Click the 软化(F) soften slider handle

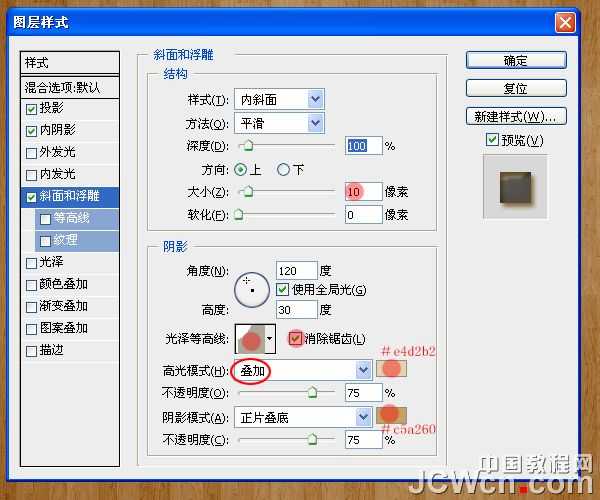click(239, 214)
